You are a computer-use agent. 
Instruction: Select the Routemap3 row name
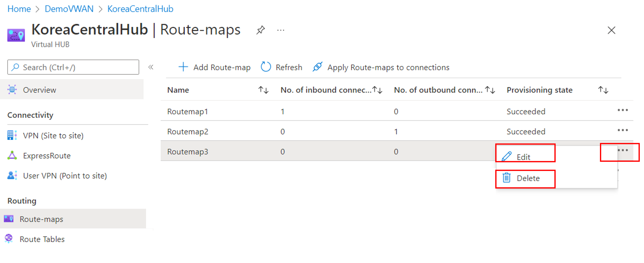[188, 152]
